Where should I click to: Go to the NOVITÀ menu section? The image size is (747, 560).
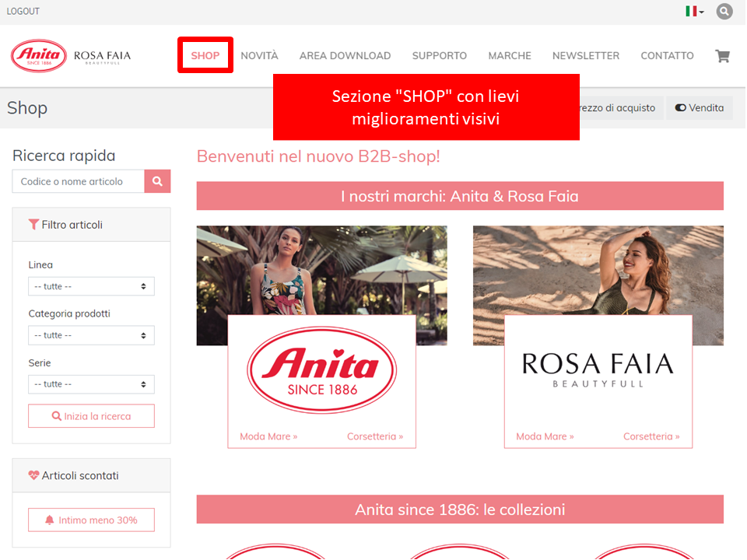point(259,56)
